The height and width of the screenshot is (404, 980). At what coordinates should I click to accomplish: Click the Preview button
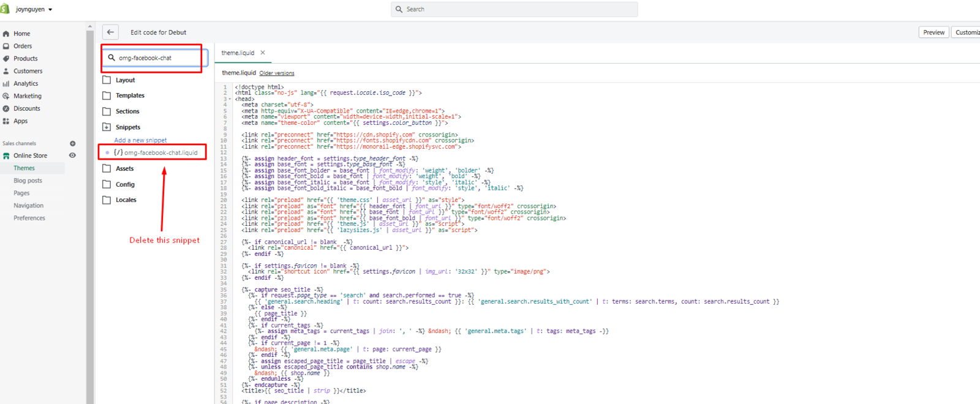pyautogui.click(x=933, y=32)
